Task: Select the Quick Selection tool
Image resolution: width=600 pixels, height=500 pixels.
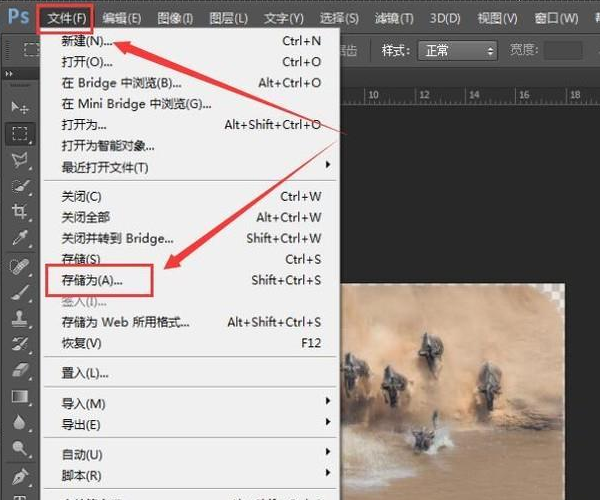Action: click(20, 186)
